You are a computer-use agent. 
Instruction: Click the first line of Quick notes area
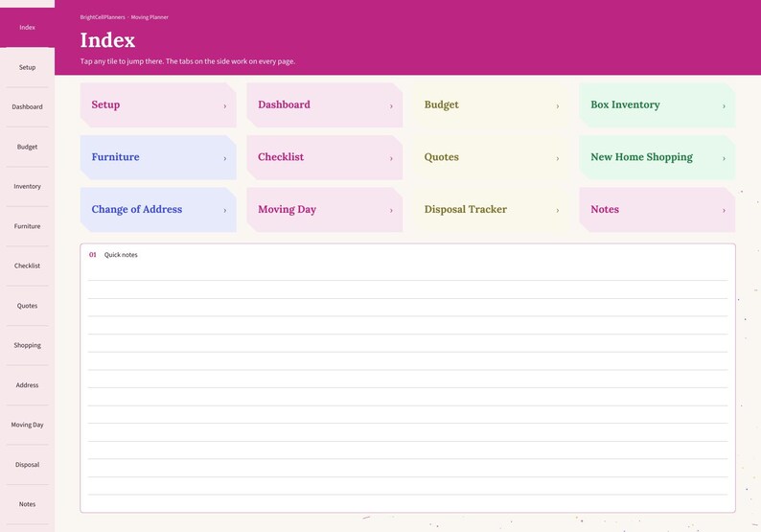407,272
